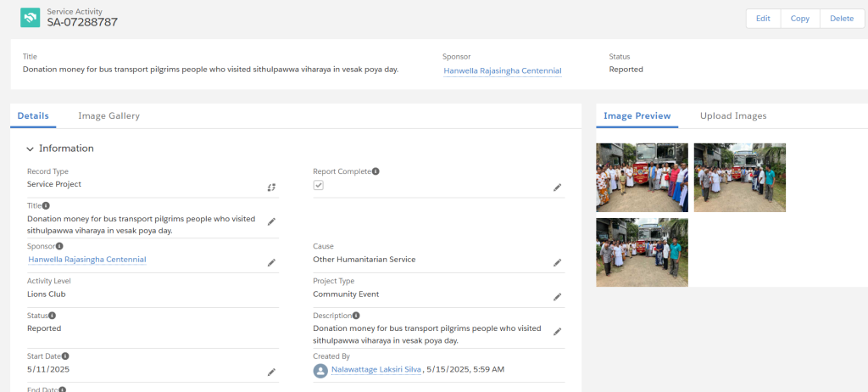Toggle the Report Complete checkbox
This screenshot has width=868, height=392.
(x=319, y=185)
